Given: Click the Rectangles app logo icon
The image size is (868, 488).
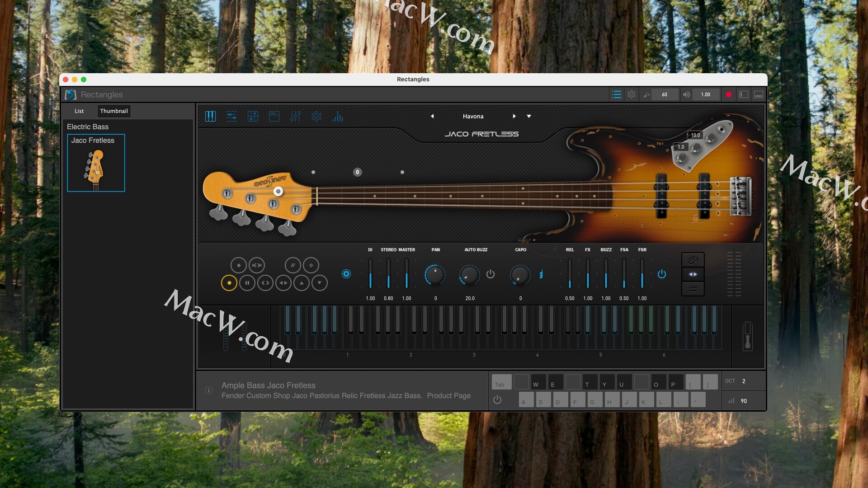Looking at the screenshot, I should point(71,94).
